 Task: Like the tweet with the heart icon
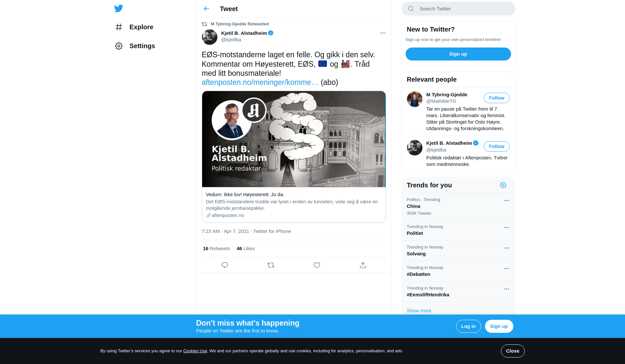(317, 265)
